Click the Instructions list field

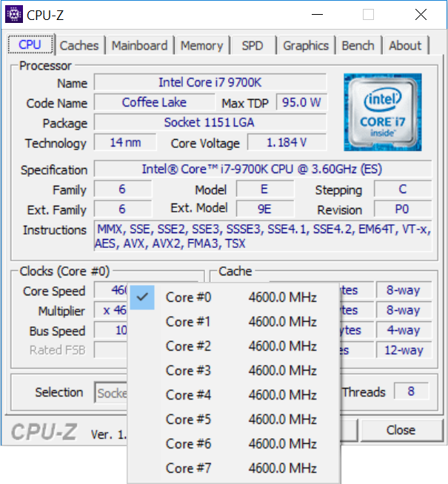point(262,236)
